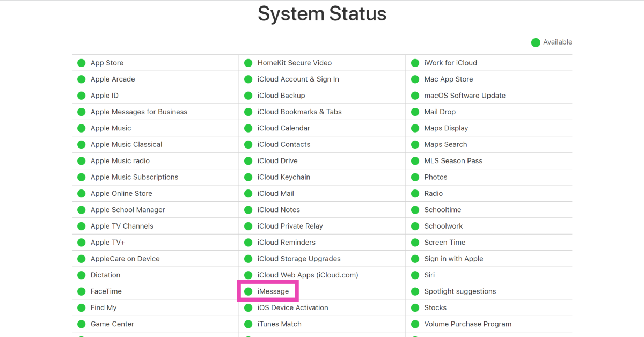Select the Sign in with Apple entry

[x=454, y=259]
